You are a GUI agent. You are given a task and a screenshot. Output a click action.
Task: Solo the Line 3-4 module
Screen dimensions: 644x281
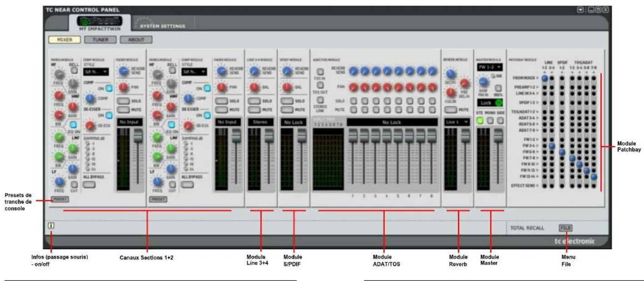pos(254,100)
